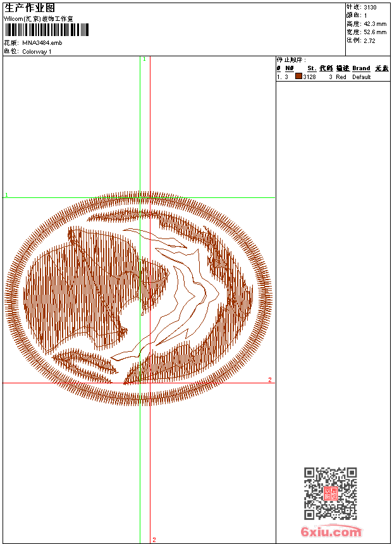Screen dimensions: 392x544
Task: Click the St. column header
Action: pyautogui.click(x=311, y=68)
